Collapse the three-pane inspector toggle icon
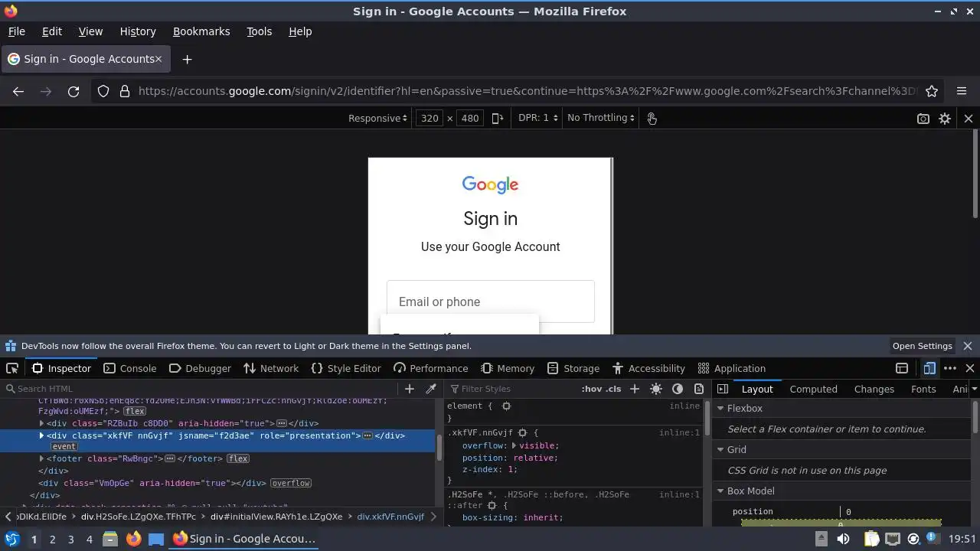This screenshot has height=551, width=980. 722,389
